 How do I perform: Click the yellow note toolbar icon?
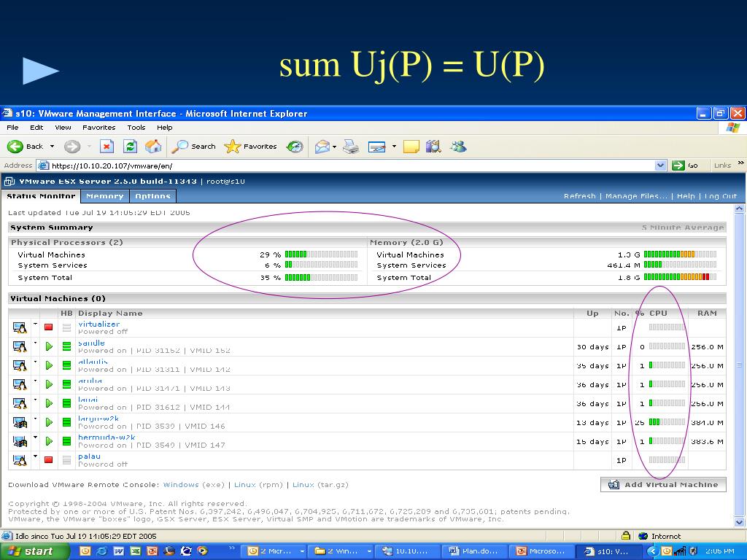(x=411, y=147)
